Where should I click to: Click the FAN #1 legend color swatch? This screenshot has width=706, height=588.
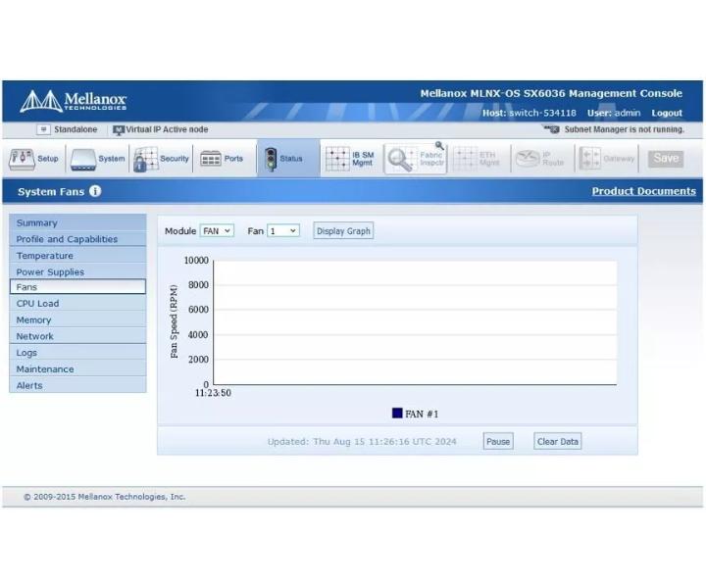(x=397, y=413)
